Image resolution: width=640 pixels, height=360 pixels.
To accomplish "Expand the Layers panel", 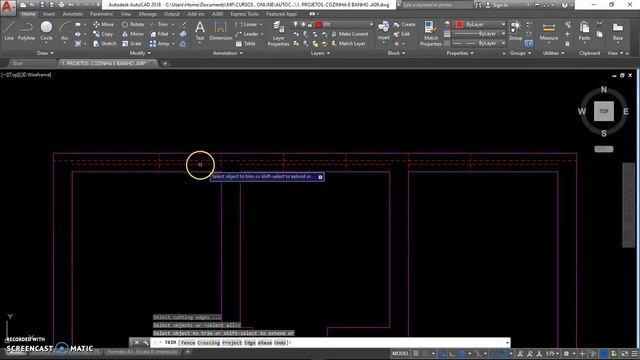I will (x=320, y=53).
